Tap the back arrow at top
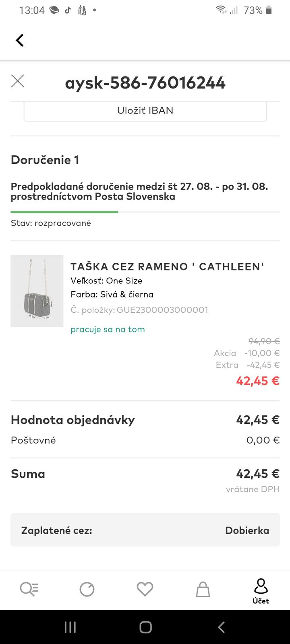Image resolution: width=290 pixels, height=644 pixels. coord(20,40)
